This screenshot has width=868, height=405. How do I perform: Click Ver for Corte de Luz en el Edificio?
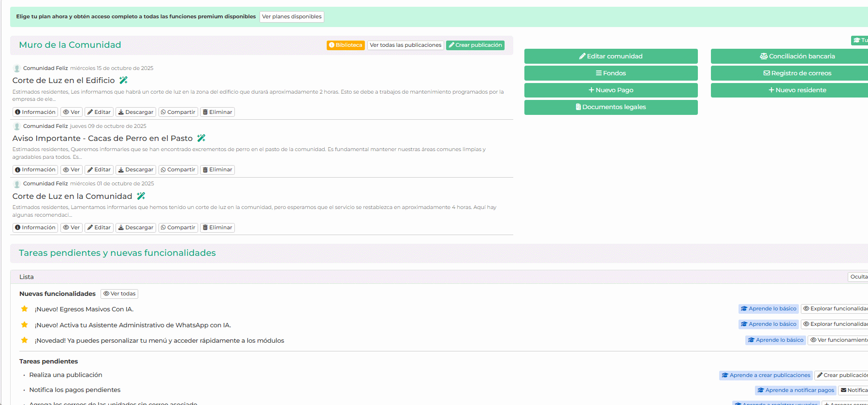(72, 112)
